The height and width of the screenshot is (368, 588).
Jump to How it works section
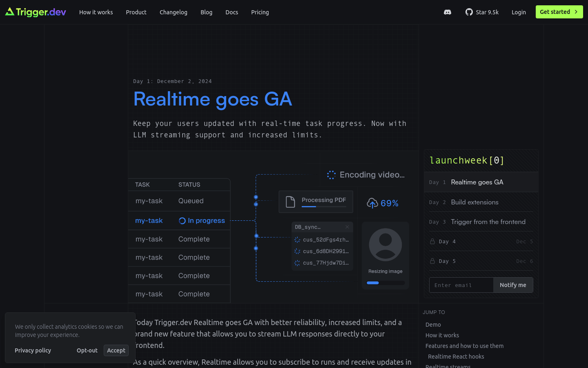pyautogui.click(x=442, y=335)
